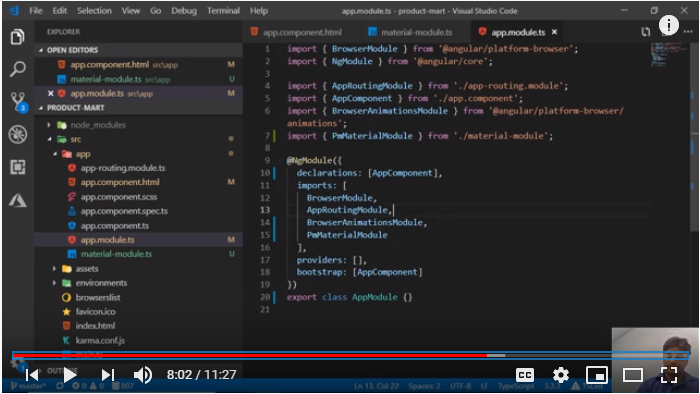
Task: Open the video settings gear icon
Action: point(561,375)
